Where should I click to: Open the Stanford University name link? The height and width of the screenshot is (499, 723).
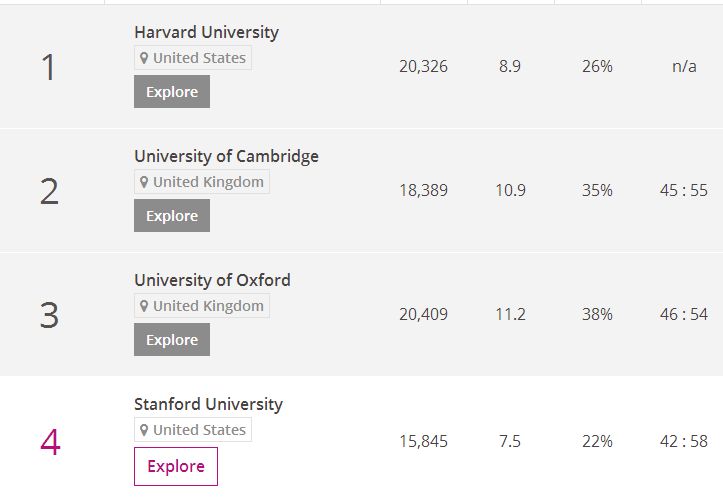208,404
